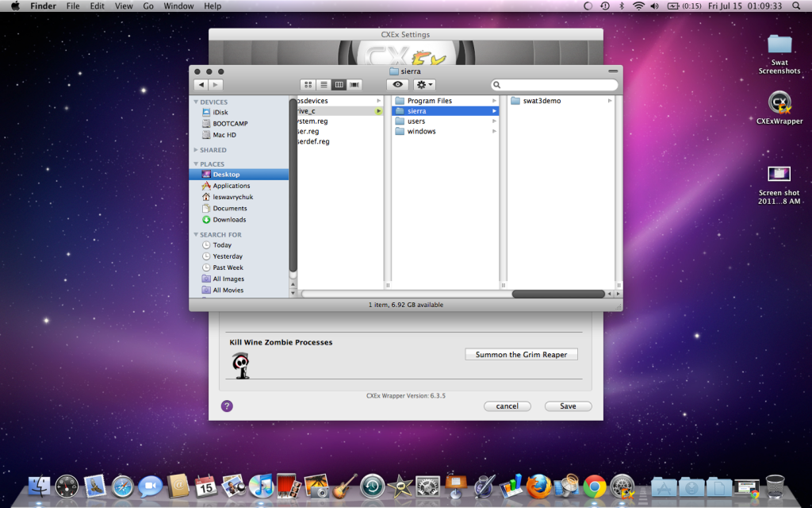The height and width of the screenshot is (508, 812).
Task: Select the windows folder
Action: tap(446, 131)
